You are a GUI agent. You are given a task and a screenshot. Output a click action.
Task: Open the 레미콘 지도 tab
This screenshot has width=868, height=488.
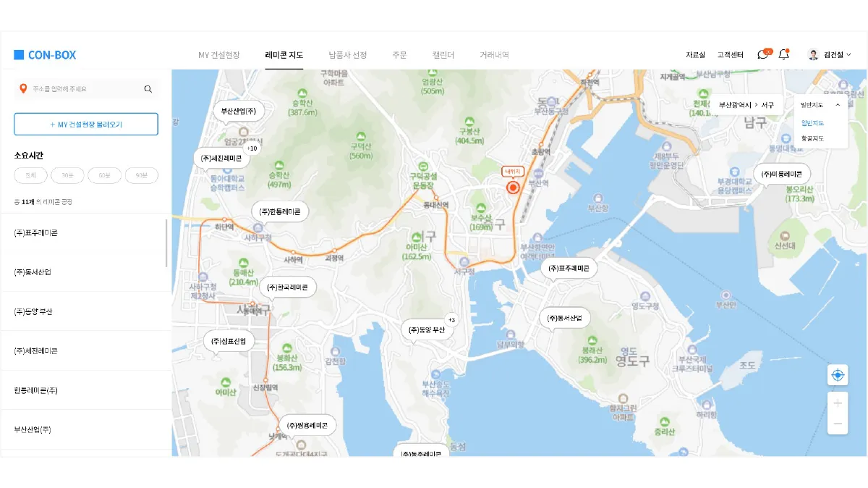coord(284,55)
